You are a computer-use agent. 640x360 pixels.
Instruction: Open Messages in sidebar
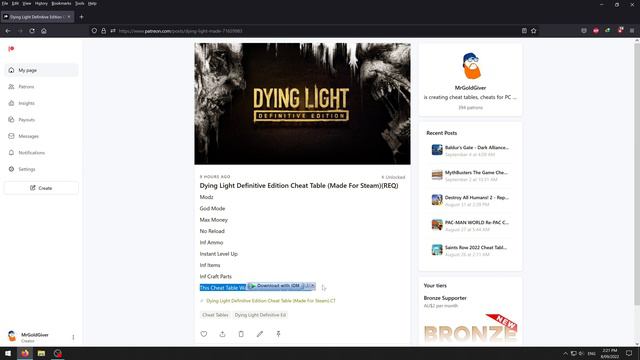click(41, 136)
